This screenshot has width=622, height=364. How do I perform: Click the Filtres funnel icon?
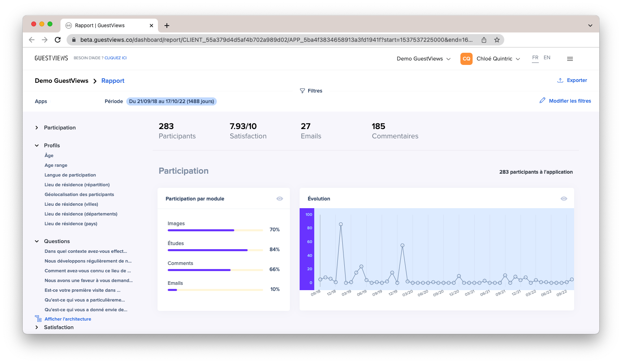302,91
